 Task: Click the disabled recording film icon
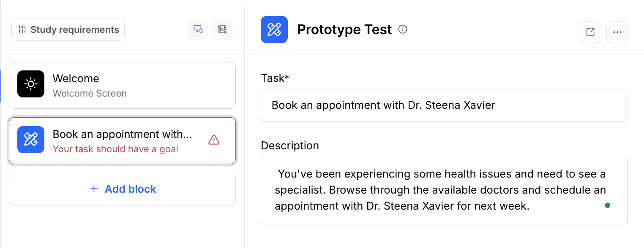tap(222, 30)
